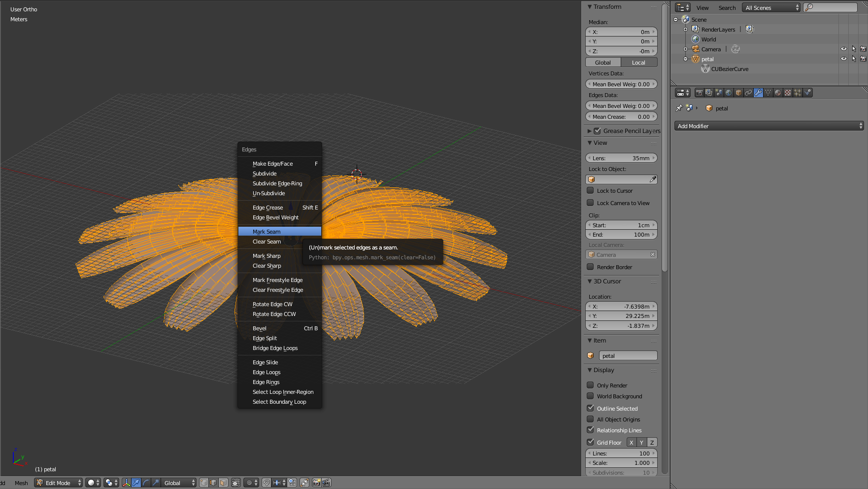Image resolution: width=868 pixels, height=489 pixels.
Task: Open the Mesh menu in viewport header
Action: [x=21, y=483]
